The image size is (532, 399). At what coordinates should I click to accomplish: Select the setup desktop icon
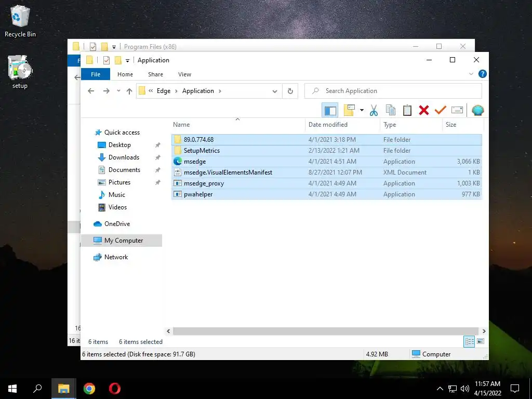pos(20,72)
